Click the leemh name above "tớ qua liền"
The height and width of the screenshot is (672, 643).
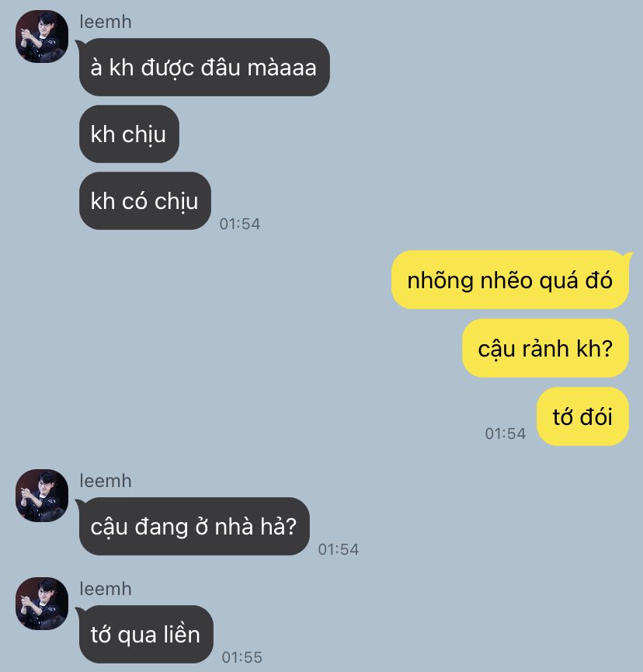point(106,589)
